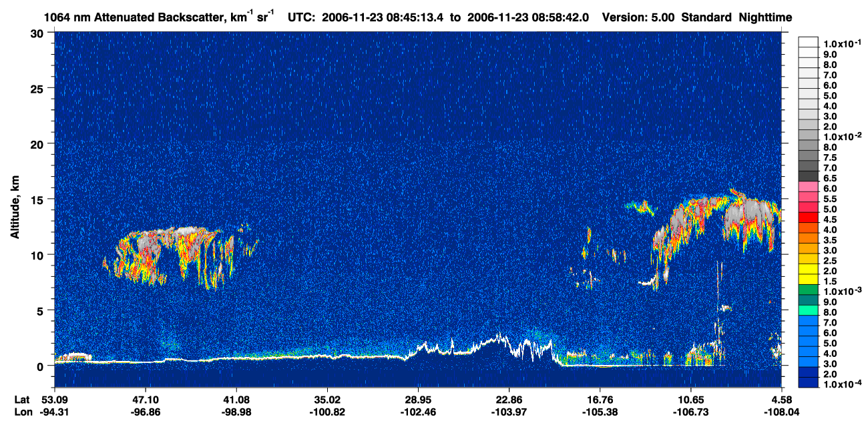Click the longitude value "-105.38"
868x445 pixels.
pos(600,412)
